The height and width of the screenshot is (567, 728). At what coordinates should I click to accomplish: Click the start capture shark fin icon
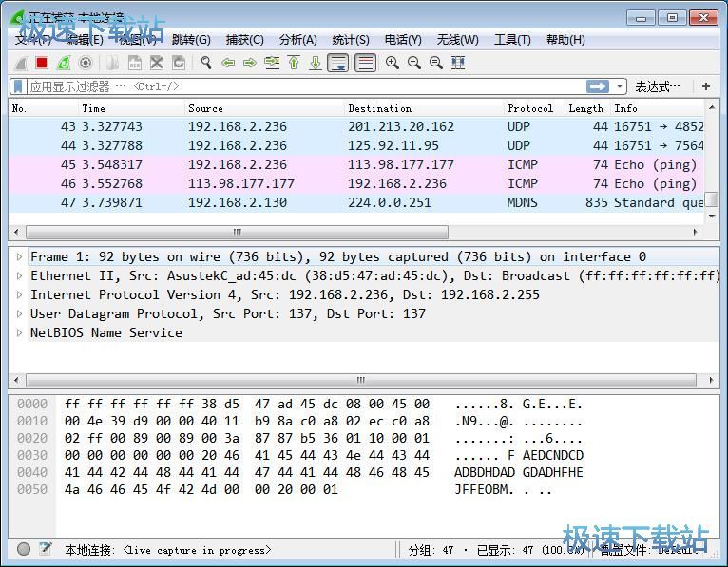coord(20,63)
